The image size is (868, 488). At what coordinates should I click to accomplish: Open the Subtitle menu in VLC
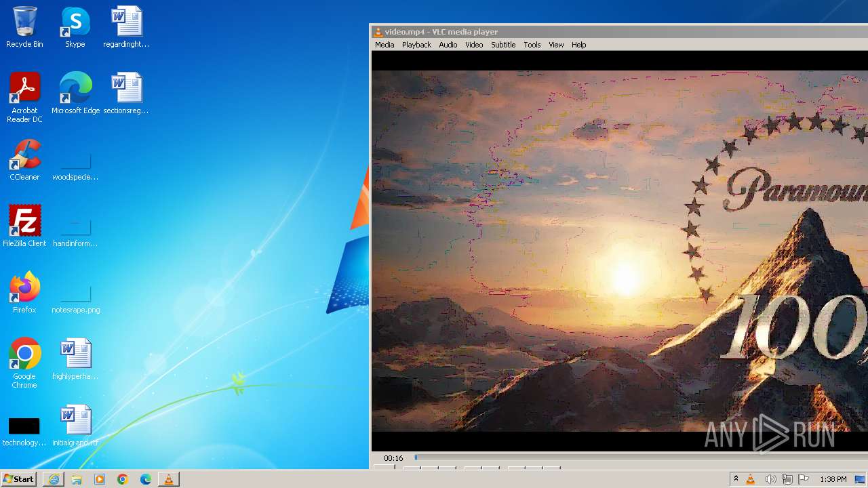503,45
